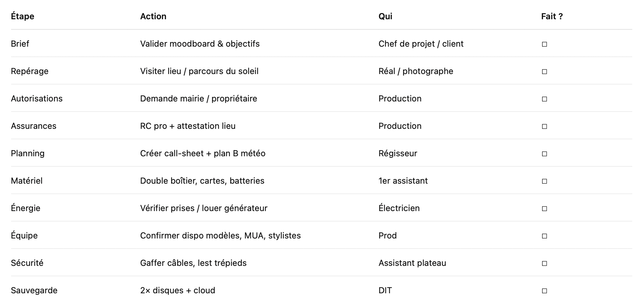Image resolution: width=644 pixels, height=306 pixels.
Task: Click the Fait ? column header
Action: [552, 16]
